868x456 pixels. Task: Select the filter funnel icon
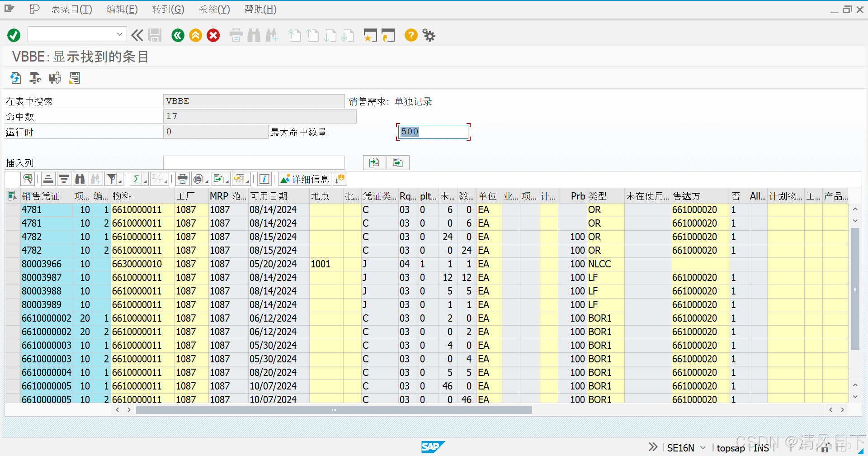pos(111,179)
